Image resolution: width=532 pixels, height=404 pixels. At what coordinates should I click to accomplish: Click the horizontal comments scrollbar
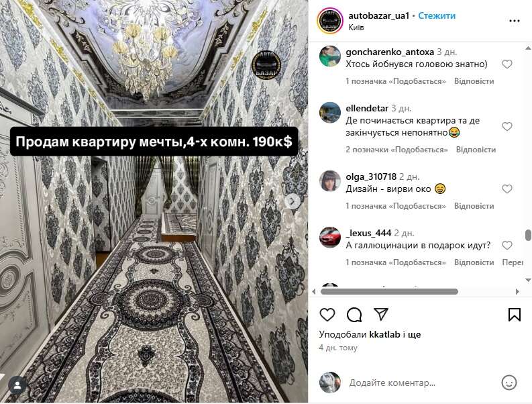pos(389,291)
